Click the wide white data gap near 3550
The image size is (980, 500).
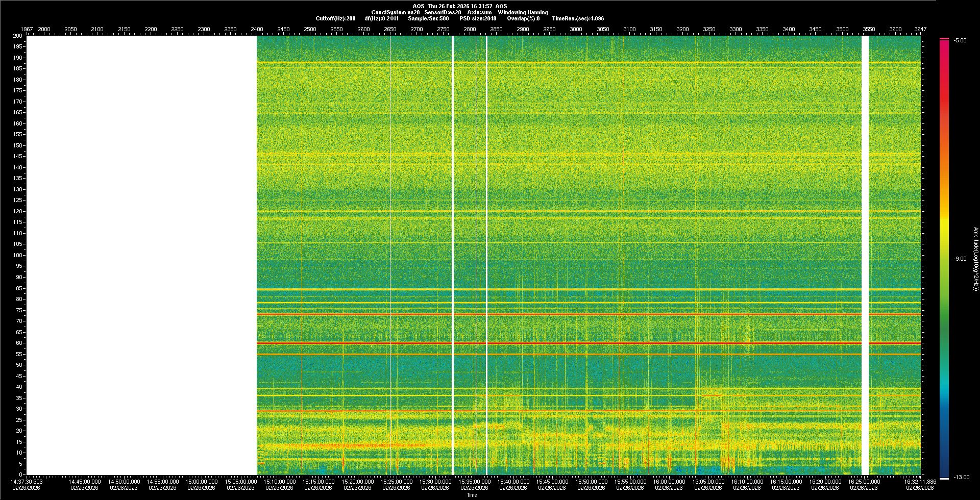coord(865,255)
